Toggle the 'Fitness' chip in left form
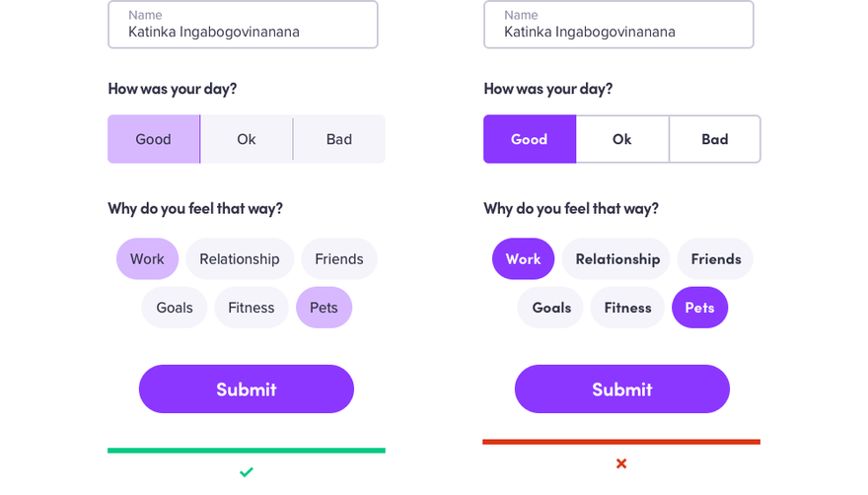 coord(252,308)
